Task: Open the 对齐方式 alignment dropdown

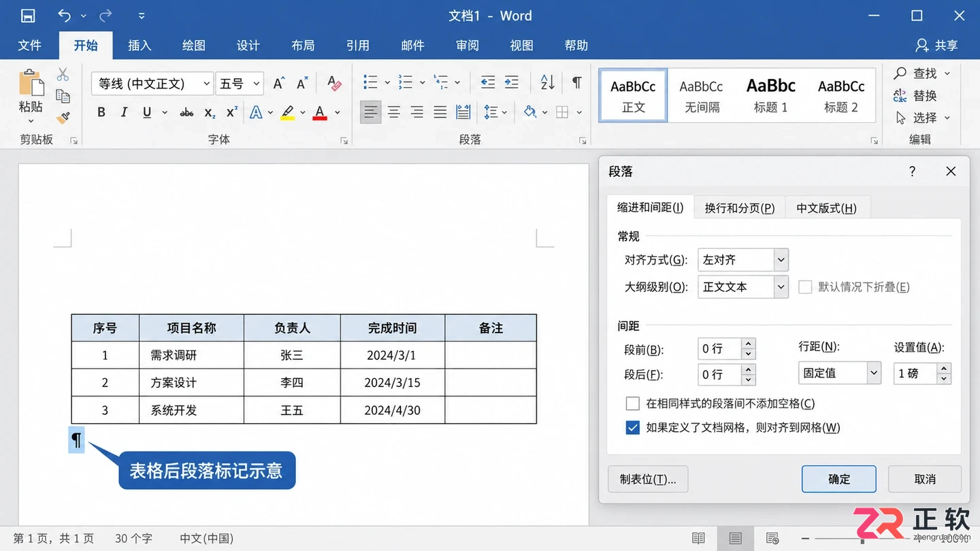Action: (x=781, y=260)
